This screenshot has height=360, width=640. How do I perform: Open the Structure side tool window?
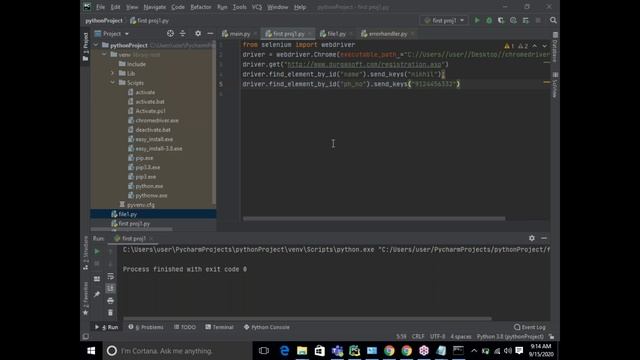point(85,253)
